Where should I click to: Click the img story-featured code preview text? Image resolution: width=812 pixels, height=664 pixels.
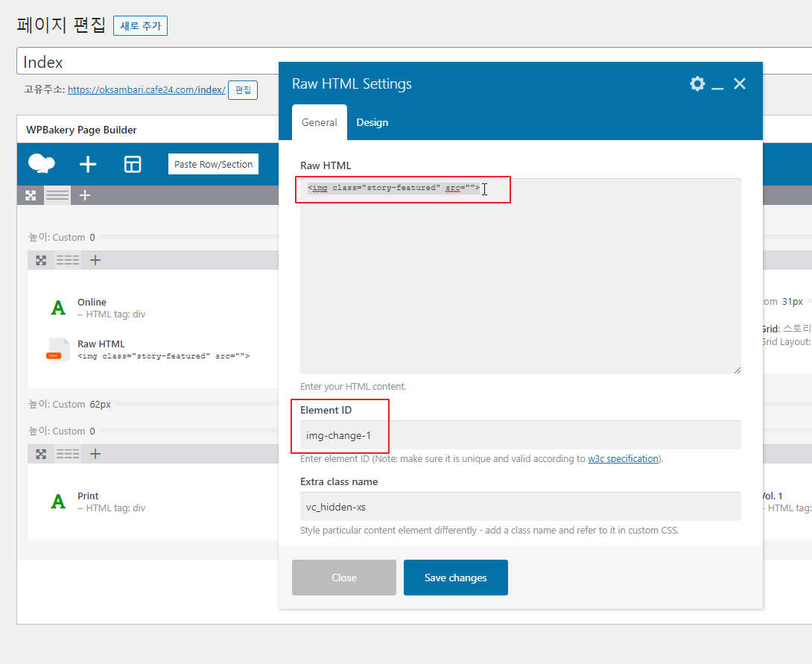point(164,355)
